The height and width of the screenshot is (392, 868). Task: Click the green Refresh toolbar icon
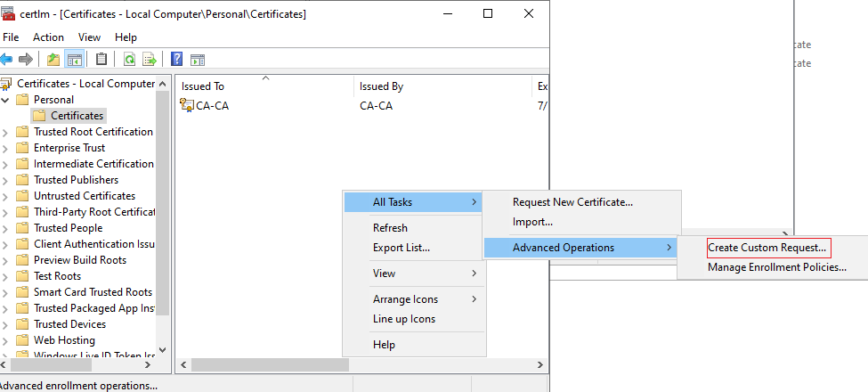pyautogui.click(x=130, y=59)
